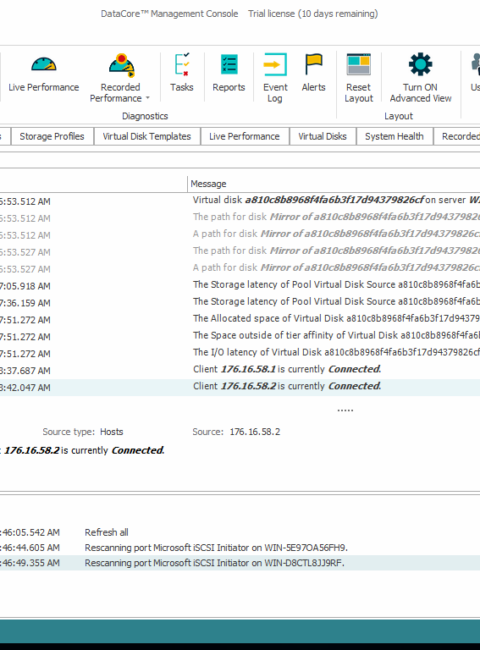The image size is (480, 650).
Task: Click the dotted splitter grip below the log
Action: coord(345,410)
